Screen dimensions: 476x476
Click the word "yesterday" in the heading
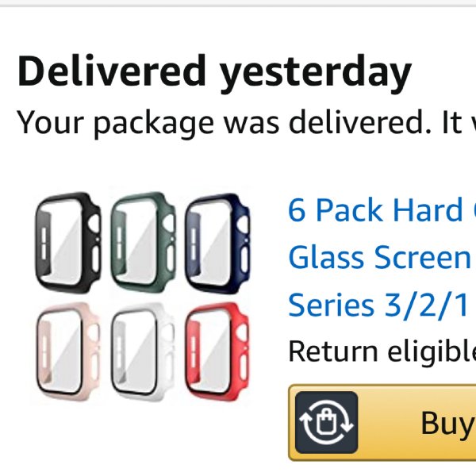(315, 75)
